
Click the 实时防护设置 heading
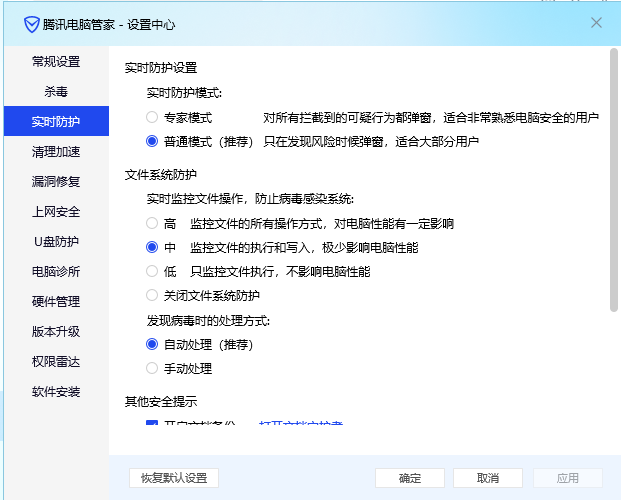161,68
